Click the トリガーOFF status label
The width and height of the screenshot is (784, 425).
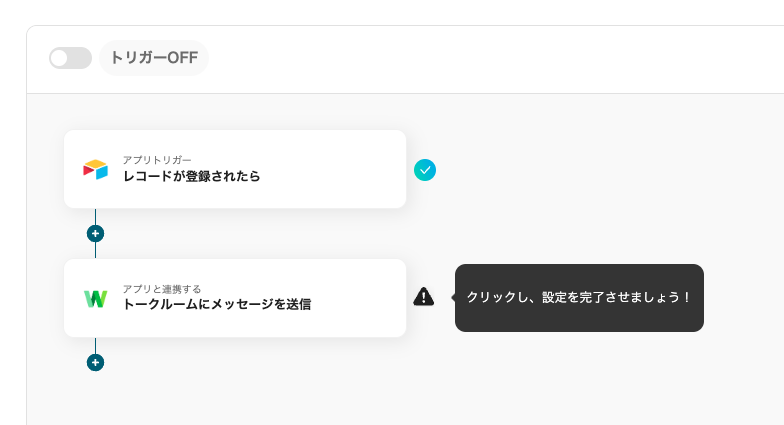click(154, 58)
